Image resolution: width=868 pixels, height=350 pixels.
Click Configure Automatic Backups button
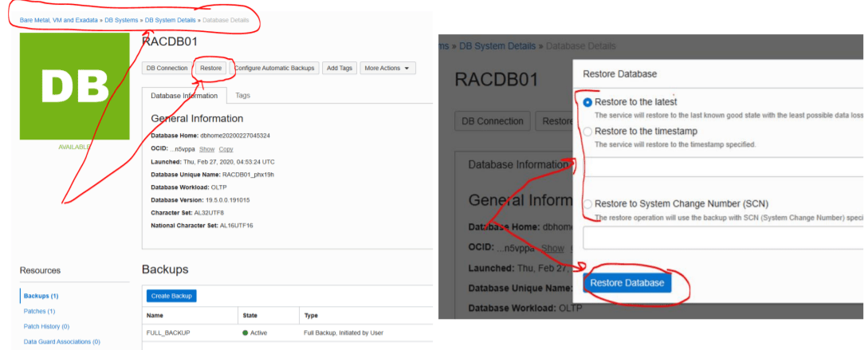coord(276,69)
